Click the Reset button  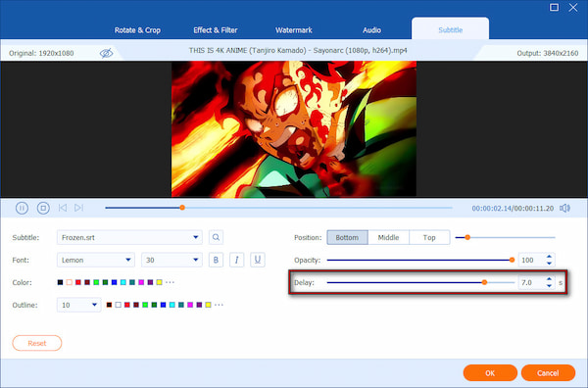pos(37,343)
